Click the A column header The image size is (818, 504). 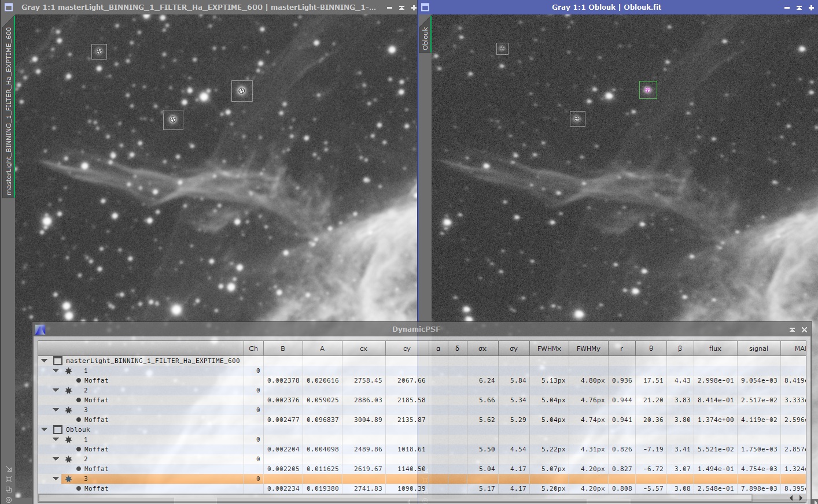coord(322,349)
